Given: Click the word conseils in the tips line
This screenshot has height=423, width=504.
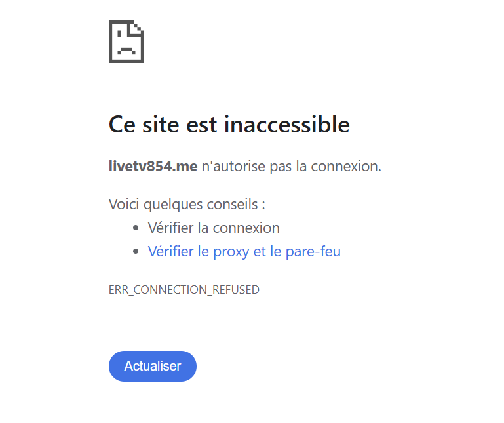Looking at the screenshot, I should click(232, 204).
